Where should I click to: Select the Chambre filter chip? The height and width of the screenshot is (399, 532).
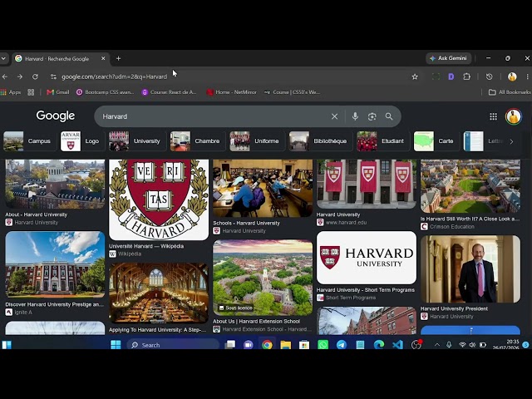click(x=196, y=141)
